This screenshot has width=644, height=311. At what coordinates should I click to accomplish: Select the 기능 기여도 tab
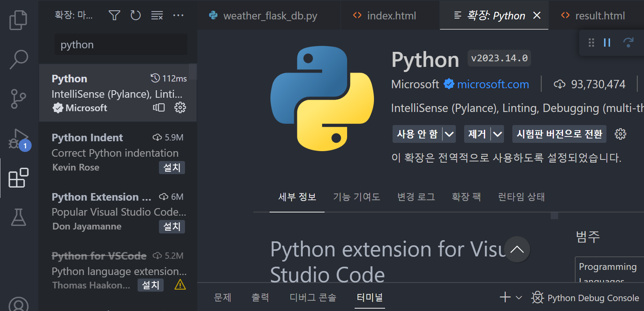(356, 197)
